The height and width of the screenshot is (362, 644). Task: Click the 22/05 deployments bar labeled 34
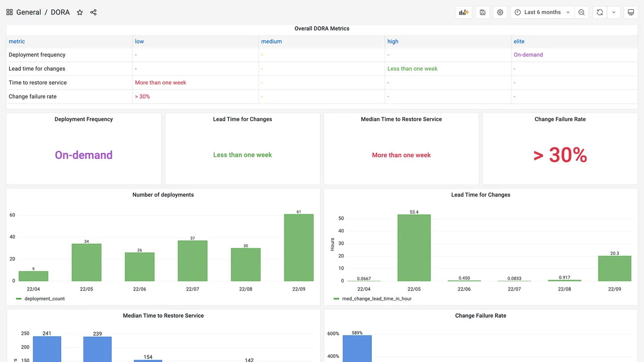pyautogui.click(x=87, y=262)
